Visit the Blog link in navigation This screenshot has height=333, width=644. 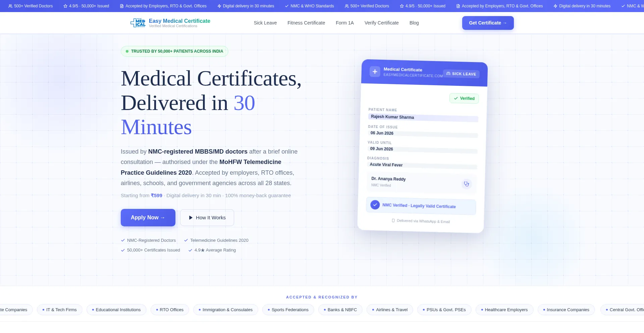[x=414, y=23]
